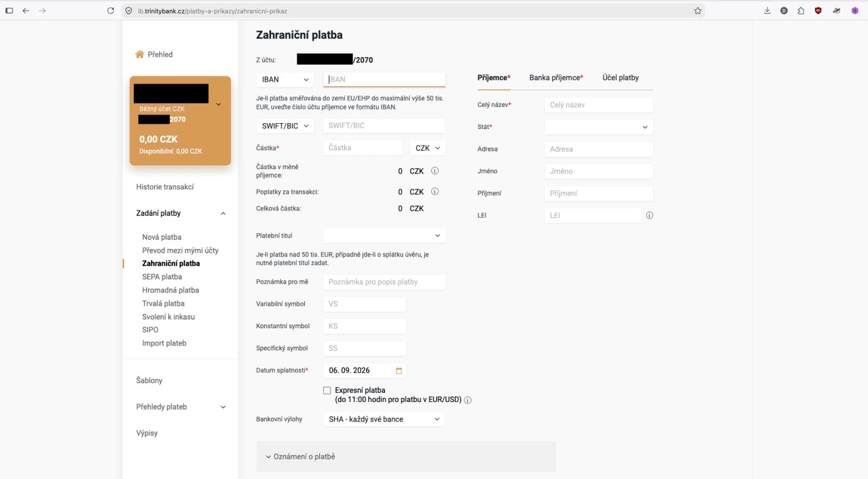Click the info icon beside the LEI field
The width and height of the screenshot is (868, 479).
(x=649, y=215)
